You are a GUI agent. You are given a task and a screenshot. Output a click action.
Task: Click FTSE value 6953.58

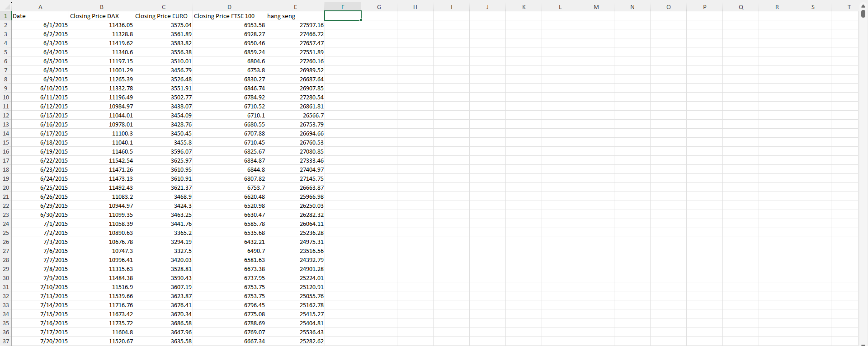point(229,25)
